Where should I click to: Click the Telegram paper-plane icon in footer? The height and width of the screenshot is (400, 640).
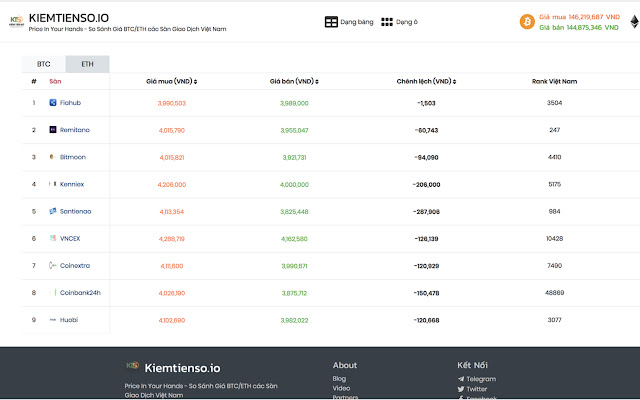461,379
